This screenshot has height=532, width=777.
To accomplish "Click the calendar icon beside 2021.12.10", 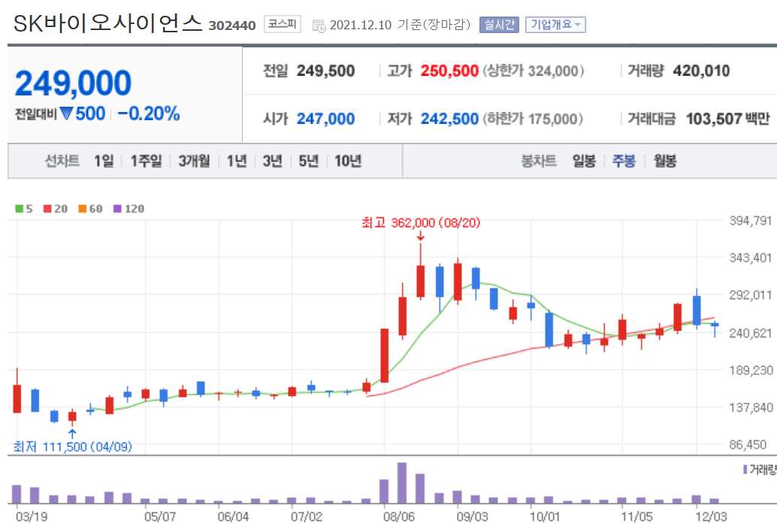I will point(320,23).
